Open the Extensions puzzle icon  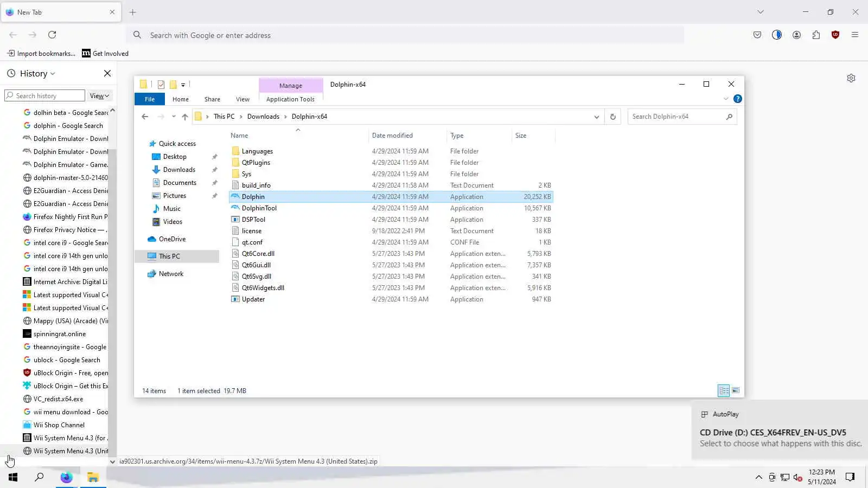816,35
